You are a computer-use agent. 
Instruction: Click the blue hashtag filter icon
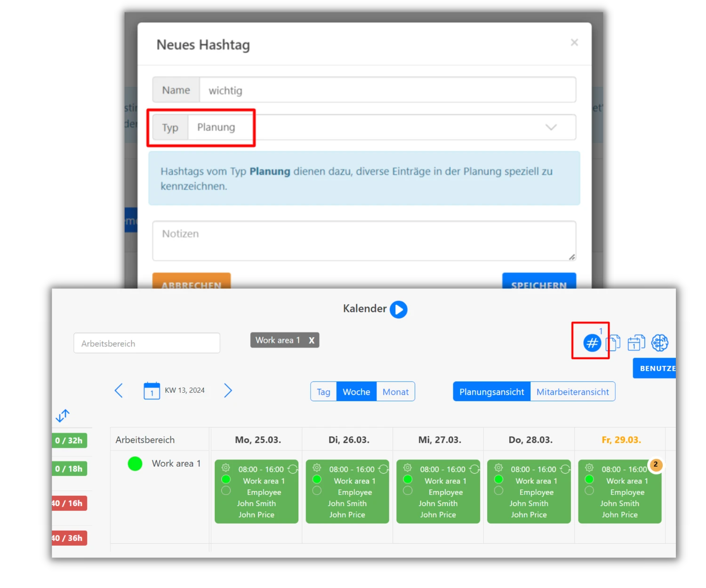coord(592,343)
